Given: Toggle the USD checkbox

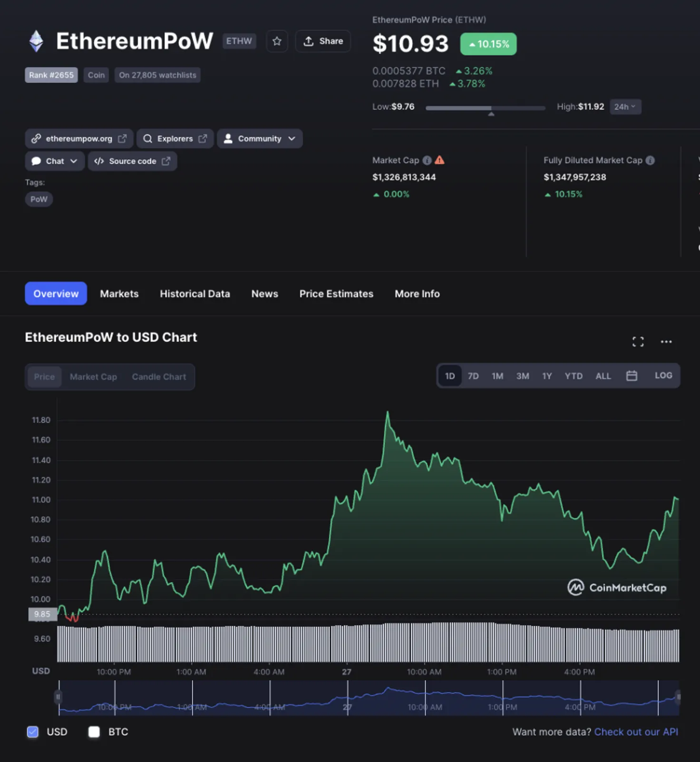Looking at the screenshot, I should click(x=33, y=732).
